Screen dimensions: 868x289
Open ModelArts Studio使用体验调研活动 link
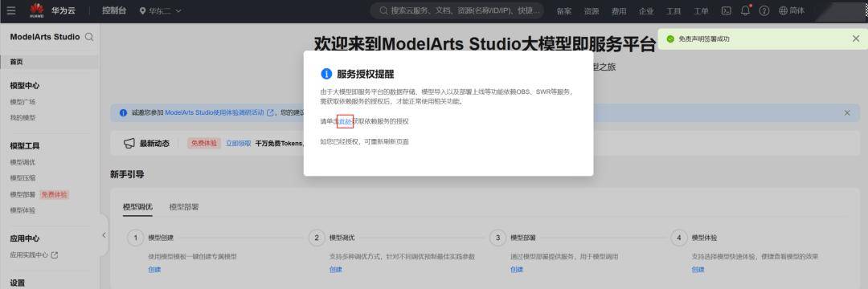pos(219,112)
